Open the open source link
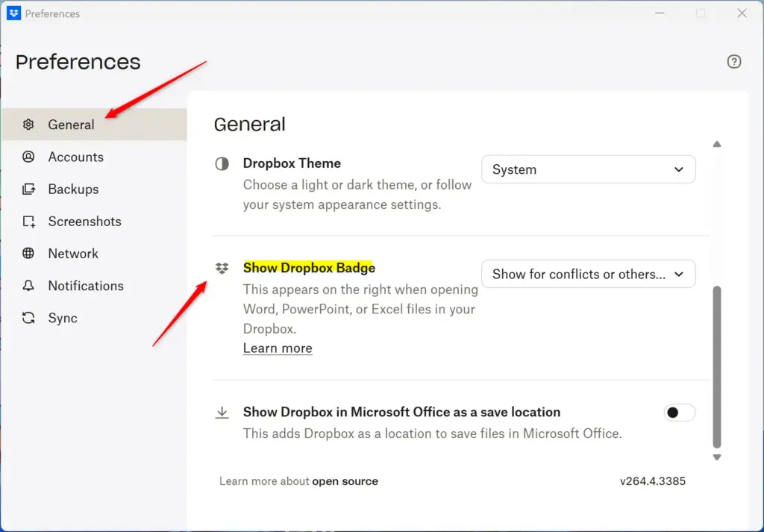This screenshot has height=532, width=764. (345, 481)
